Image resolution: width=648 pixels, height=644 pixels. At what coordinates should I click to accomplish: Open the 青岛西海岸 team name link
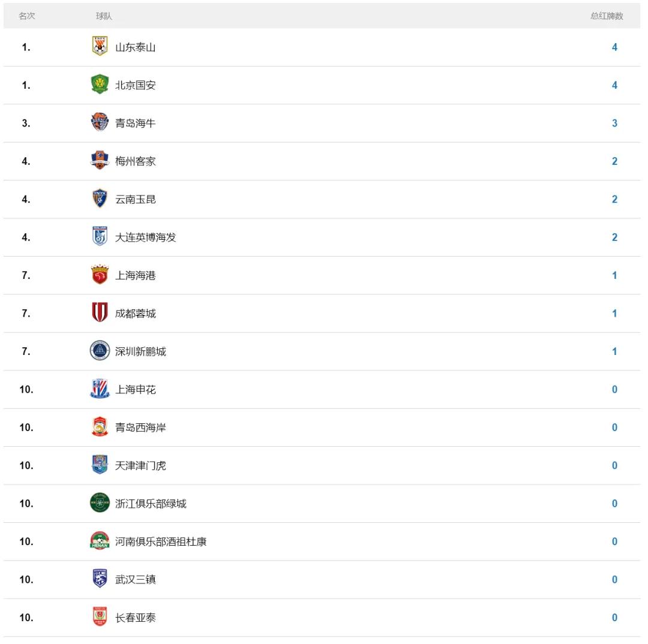pyautogui.click(x=140, y=428)
